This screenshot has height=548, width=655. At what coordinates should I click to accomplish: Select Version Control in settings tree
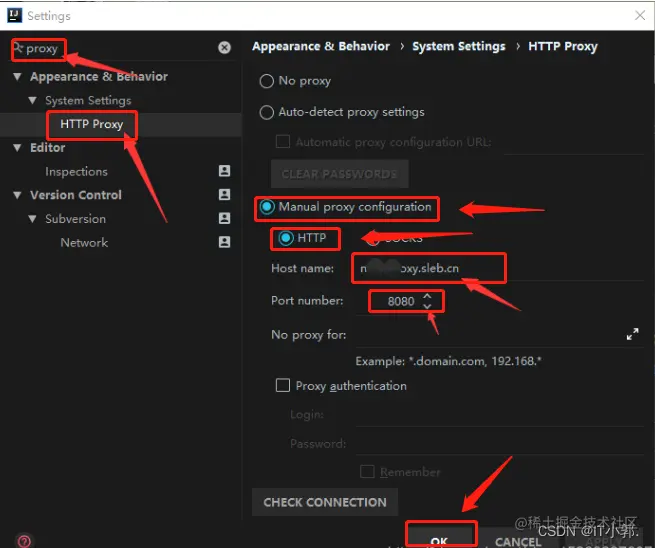pyautogui.click(x=76, y=195)
